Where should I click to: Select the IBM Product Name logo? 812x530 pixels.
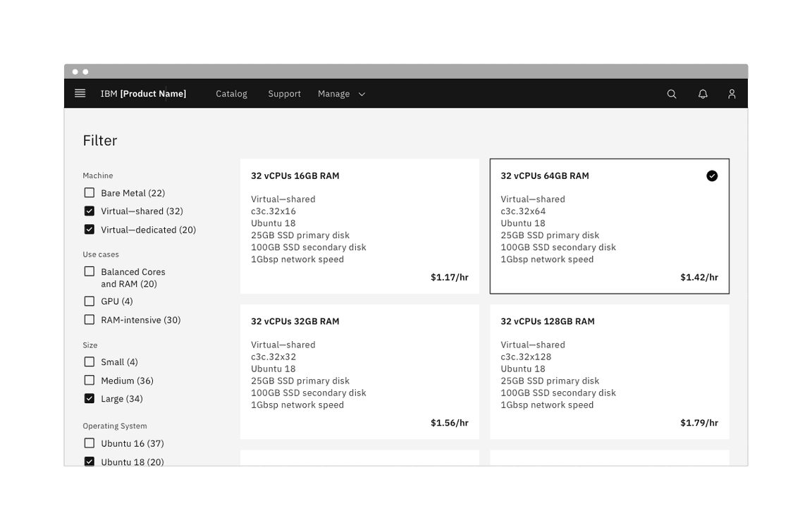(x=143, y=93)
